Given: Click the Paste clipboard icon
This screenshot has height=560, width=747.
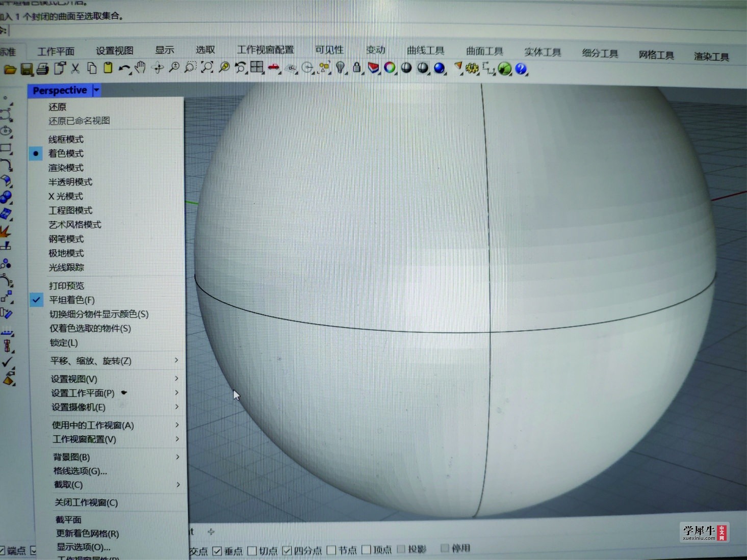Looking at the screenshot, I should tap(108, 67).
